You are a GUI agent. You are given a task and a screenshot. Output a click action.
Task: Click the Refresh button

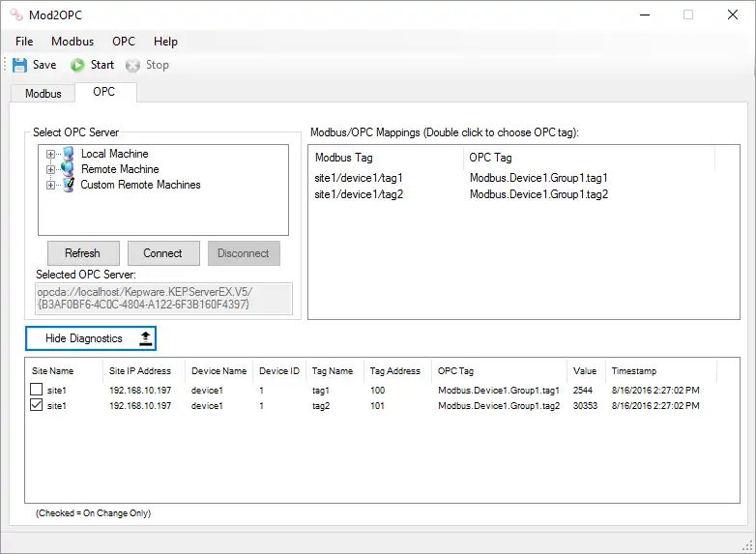pyautogui.click(x=83, y=253)
